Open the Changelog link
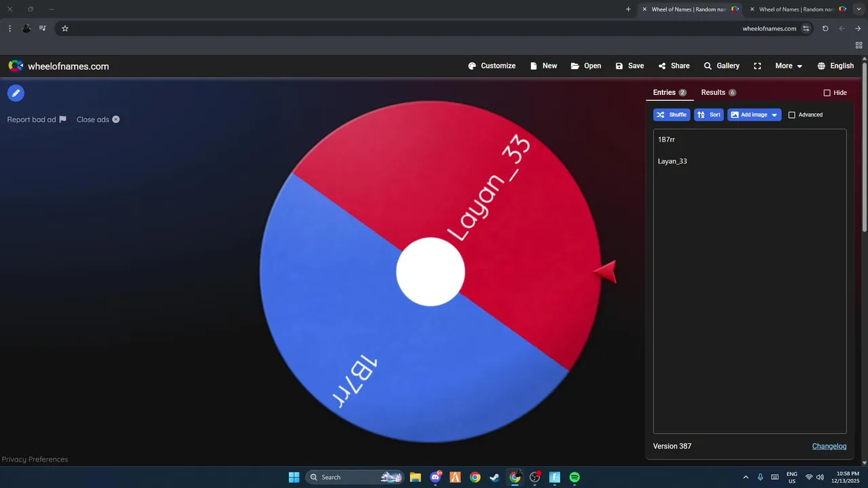This screenshot has height=488, width=868. 829,446
